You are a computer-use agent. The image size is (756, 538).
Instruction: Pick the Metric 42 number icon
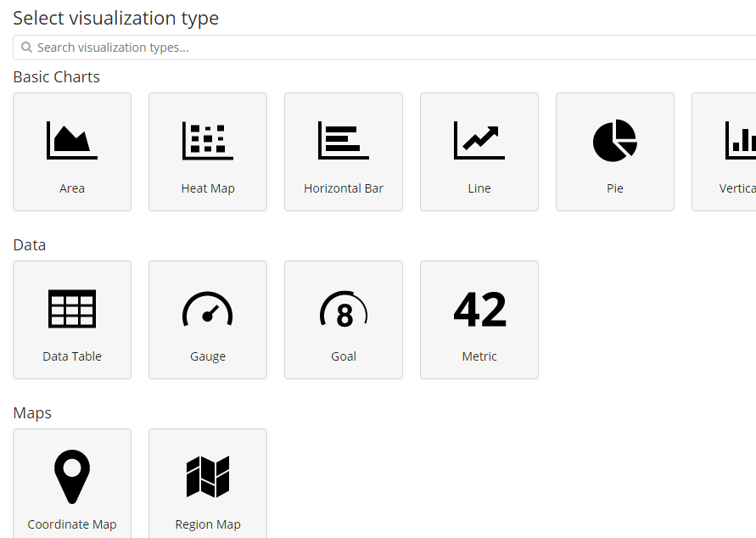click(479, 309)
